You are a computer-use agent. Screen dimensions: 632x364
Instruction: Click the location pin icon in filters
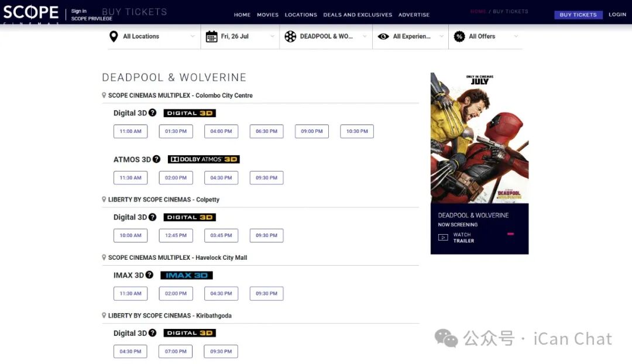pyautogui.click(x=114, y=36)
